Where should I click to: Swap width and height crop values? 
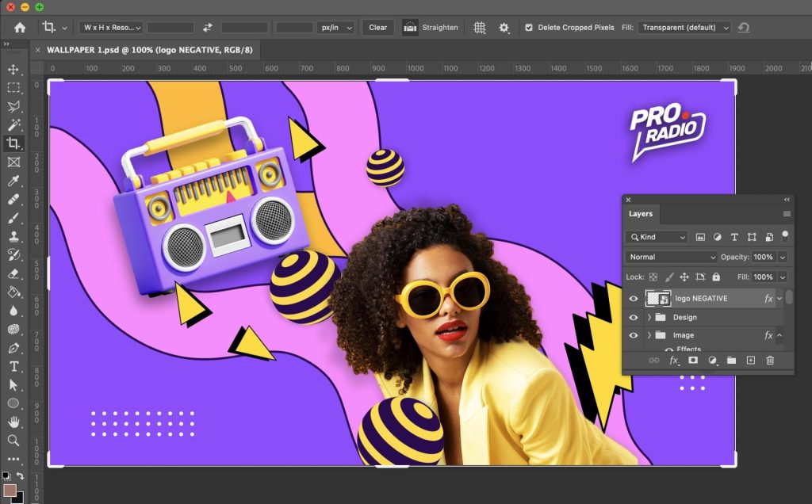coord(208,28)
